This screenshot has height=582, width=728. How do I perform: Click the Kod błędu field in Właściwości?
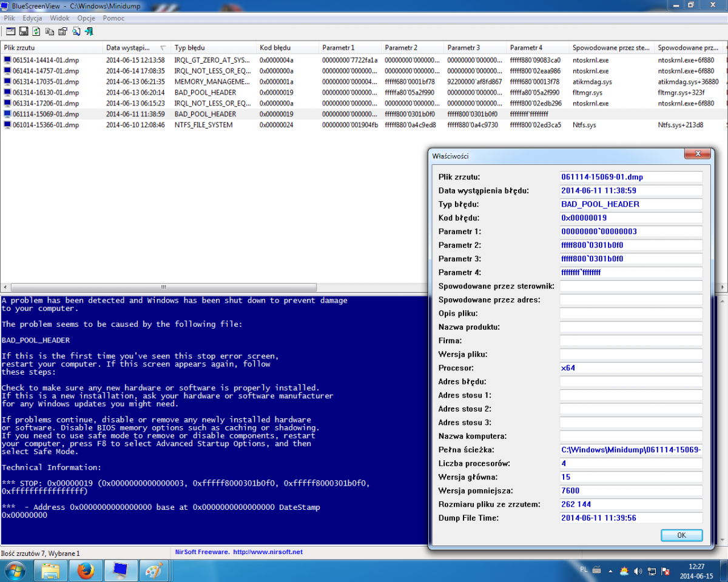631,218
